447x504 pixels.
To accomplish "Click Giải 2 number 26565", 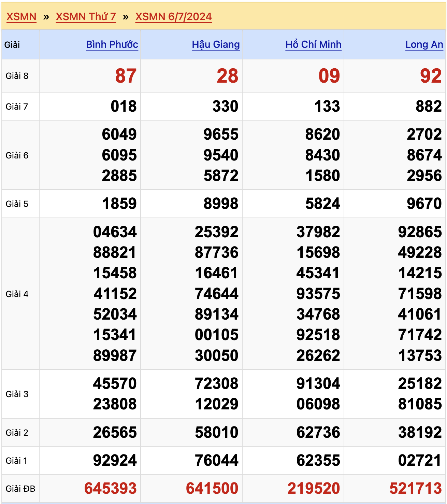I will click(x=115, y=432).
